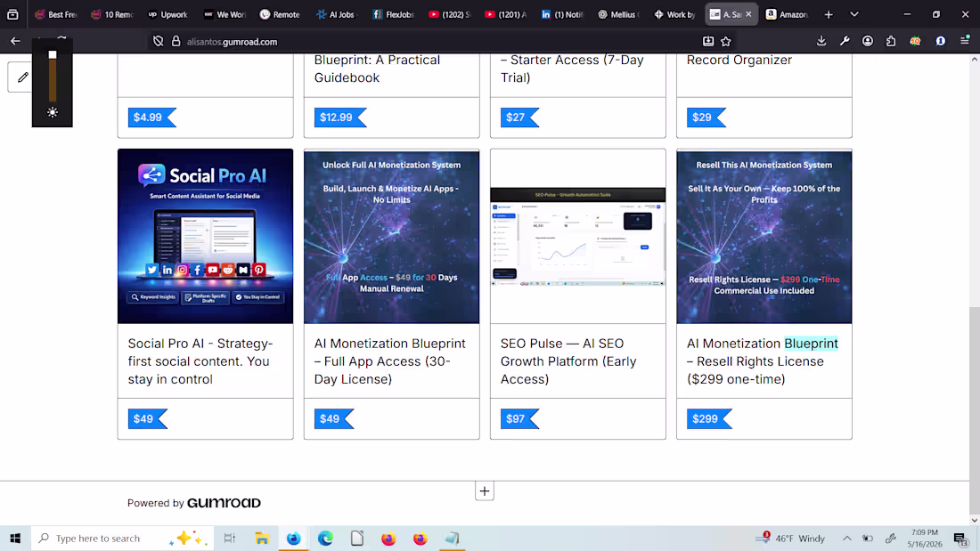
Task: Show hidden system tray icons
Action: [847, 538]
